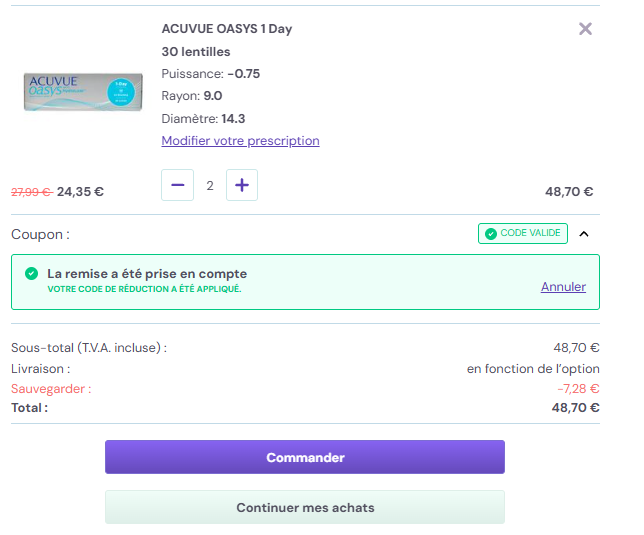Remove ACUVUE OASYS item with X icon
The image size is (644, 535).
(x=585, y=29)
